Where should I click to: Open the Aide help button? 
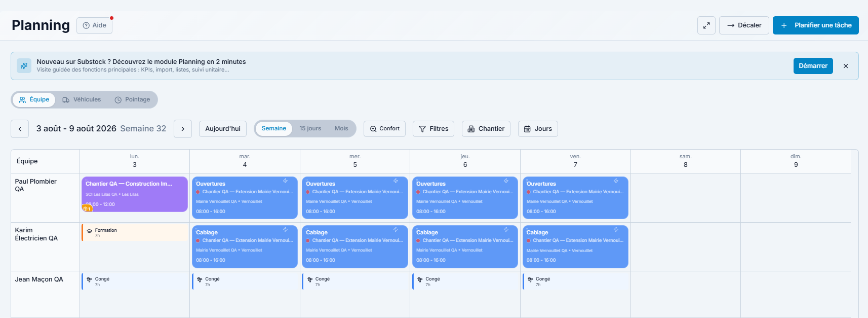[94, 25]
